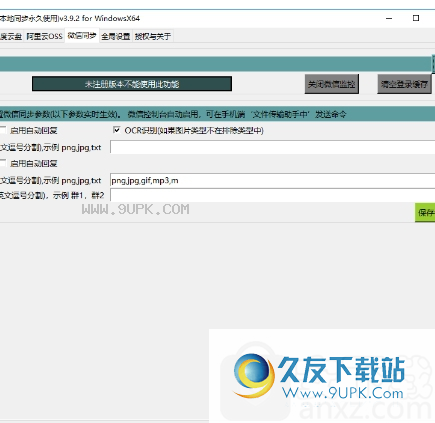Screen dimensions: 435x423
Task: Click the header text 微信同步参数(以下参数实时生效)
Action: click(x=60, y=114)
